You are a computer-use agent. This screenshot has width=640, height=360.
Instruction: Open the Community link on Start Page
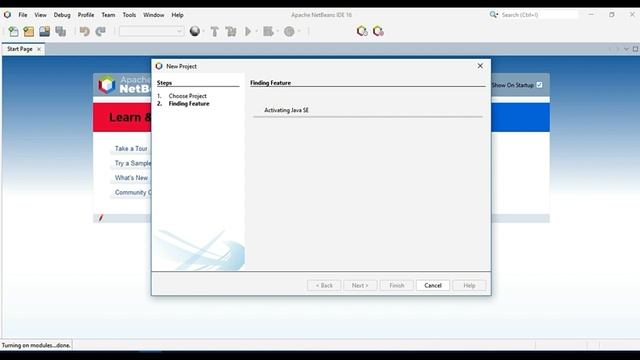(x=133, y=193)
